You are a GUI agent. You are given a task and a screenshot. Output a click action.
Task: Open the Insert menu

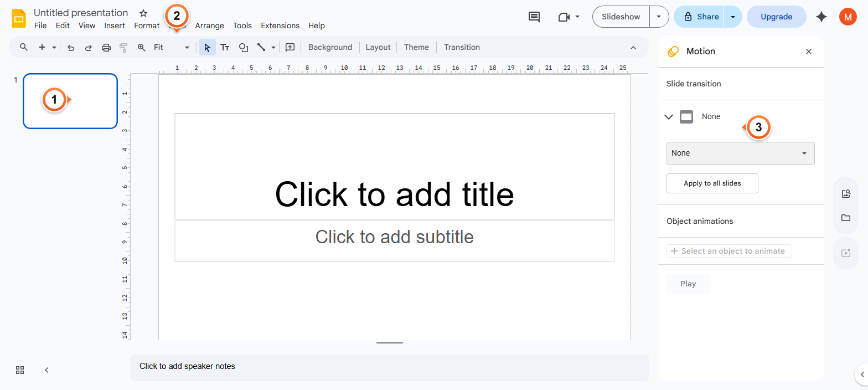point(115,25)
